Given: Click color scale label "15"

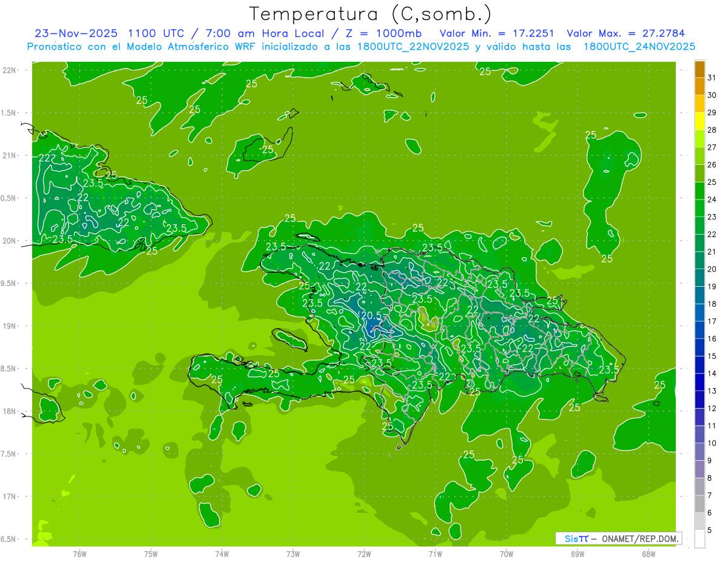Looking at the screenshot, I should pos(712,356).
